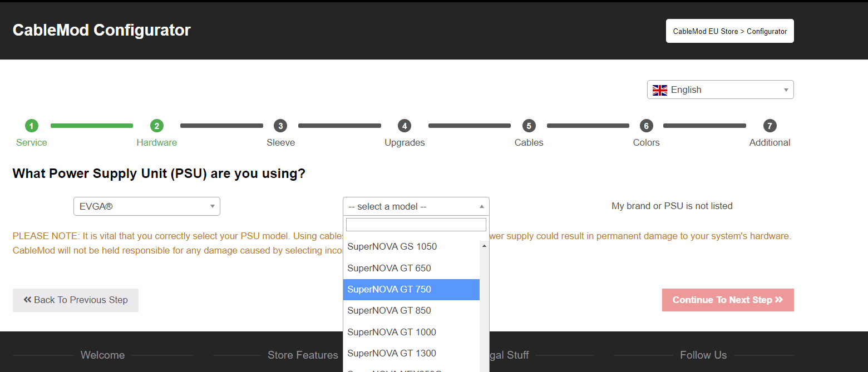
Task: Select SuperNOVA GS 1050 from list
Action: point(411,246)
